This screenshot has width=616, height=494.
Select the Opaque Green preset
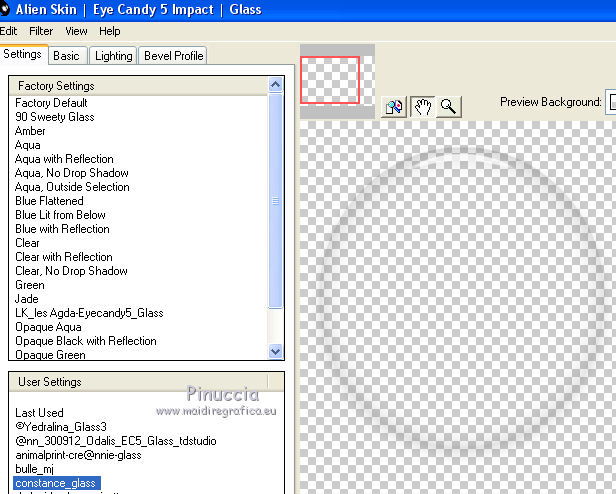[50, 355]
